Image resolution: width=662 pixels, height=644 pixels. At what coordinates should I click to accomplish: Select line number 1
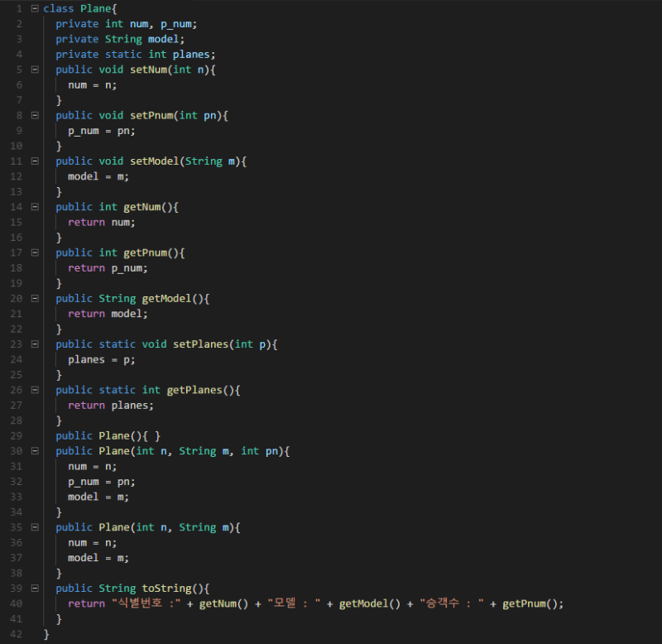(x=18, y=8)
